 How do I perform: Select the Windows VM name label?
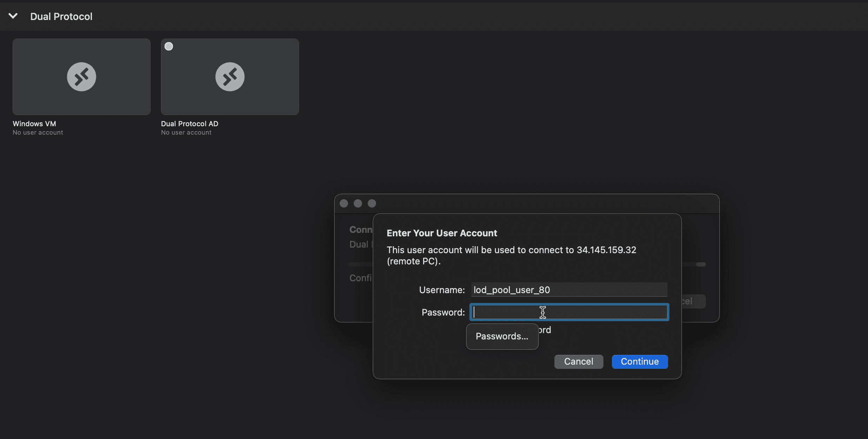(x=34, y=124)
